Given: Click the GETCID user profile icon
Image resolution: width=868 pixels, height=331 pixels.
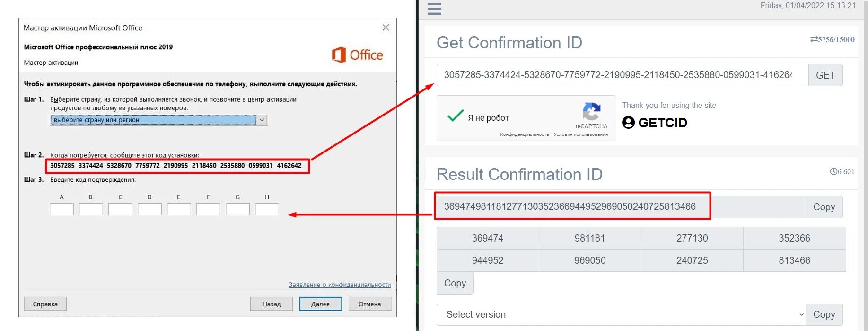Looking at the screenshot, I should 628,123.
